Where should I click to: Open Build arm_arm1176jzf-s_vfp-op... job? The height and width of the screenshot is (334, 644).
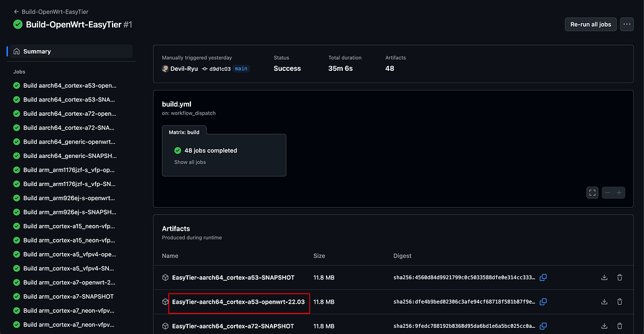click(64, 170)
